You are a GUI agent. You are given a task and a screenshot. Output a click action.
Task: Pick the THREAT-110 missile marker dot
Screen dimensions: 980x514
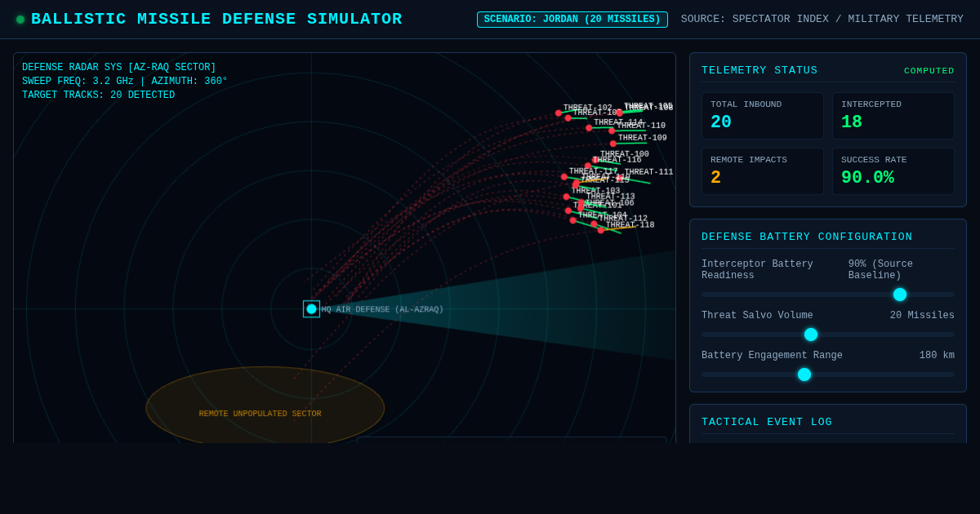pyautogui.click(x=612, y=131)
